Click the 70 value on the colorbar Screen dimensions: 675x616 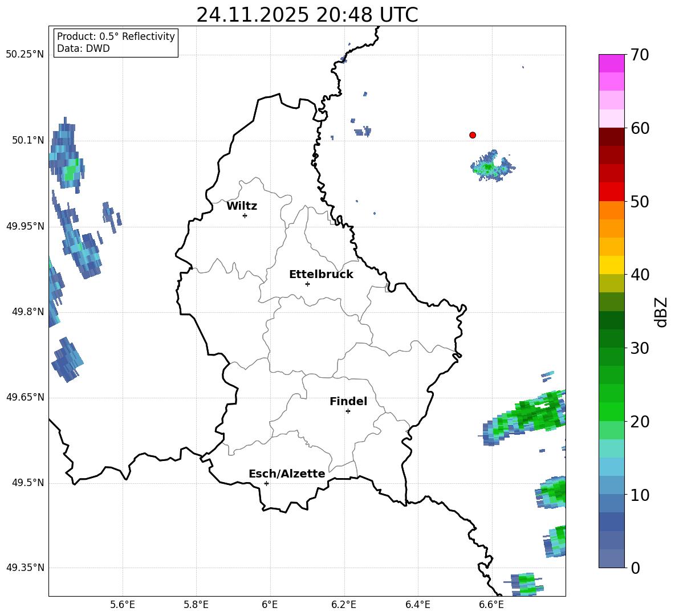pos(639,55)
